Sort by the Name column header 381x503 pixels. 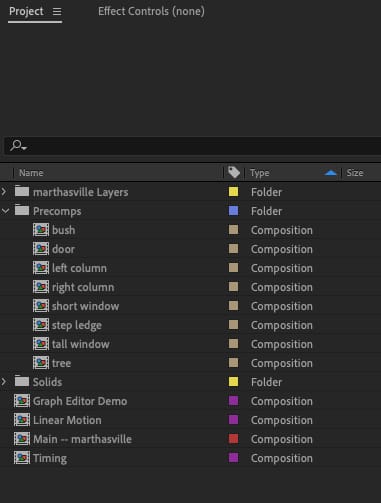point(31,173)
